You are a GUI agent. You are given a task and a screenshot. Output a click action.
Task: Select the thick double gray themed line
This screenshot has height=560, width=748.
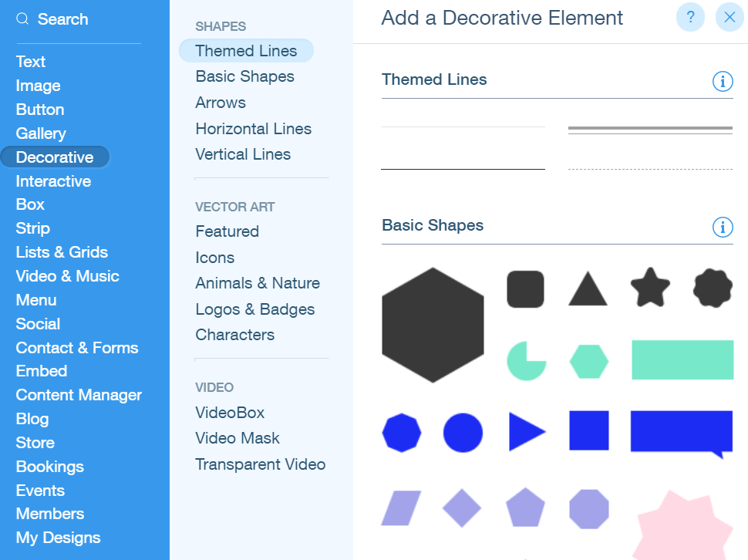pos(650,130)
